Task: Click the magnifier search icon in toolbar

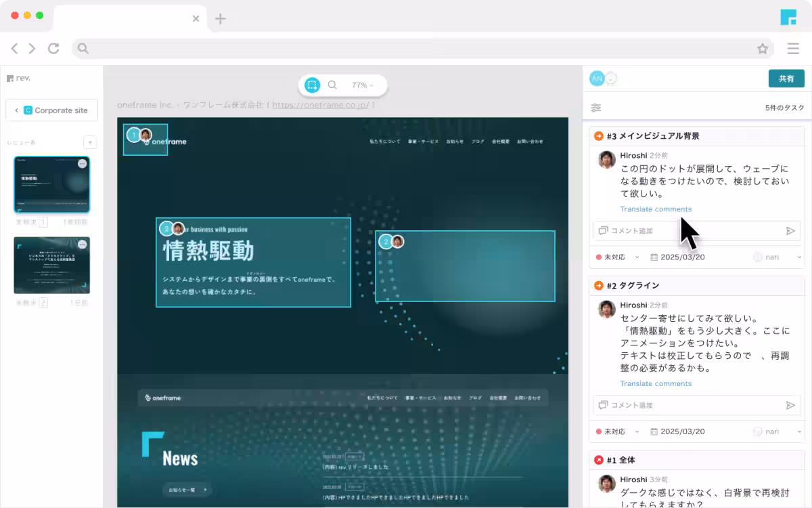Action: pos(332,85)
